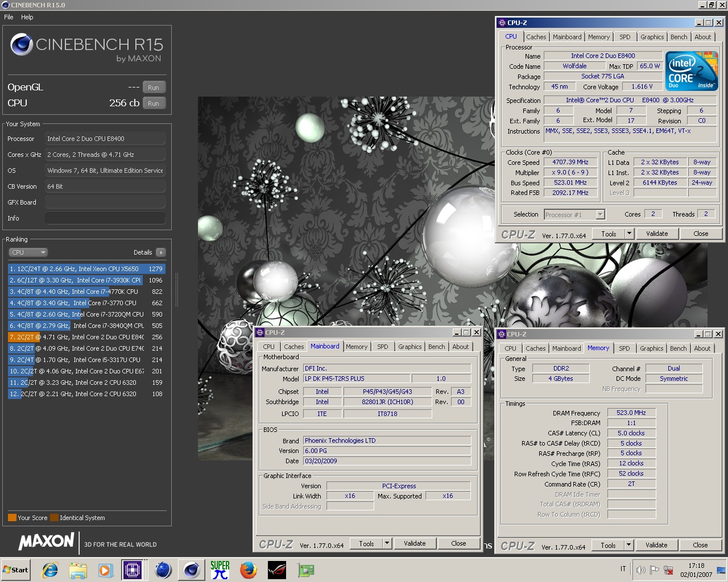
Task: Click the Intel Core 2 Duo logo
Action: click(692, 71)
